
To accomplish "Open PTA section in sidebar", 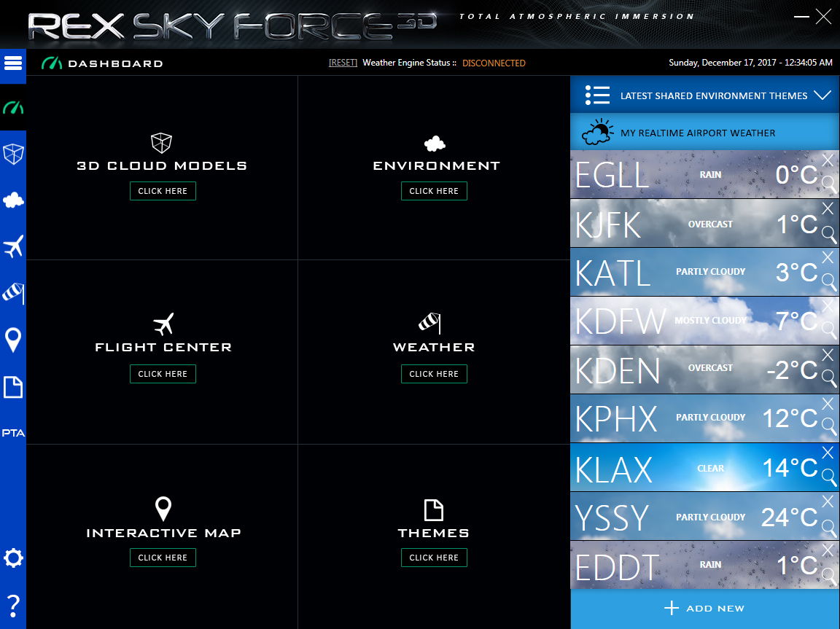I will [13, 432].
